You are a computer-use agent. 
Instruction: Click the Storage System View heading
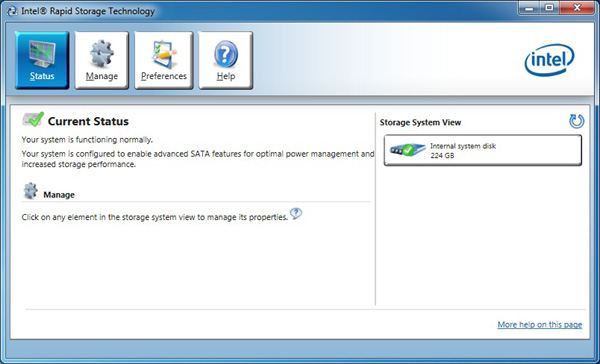click(420, 122)
